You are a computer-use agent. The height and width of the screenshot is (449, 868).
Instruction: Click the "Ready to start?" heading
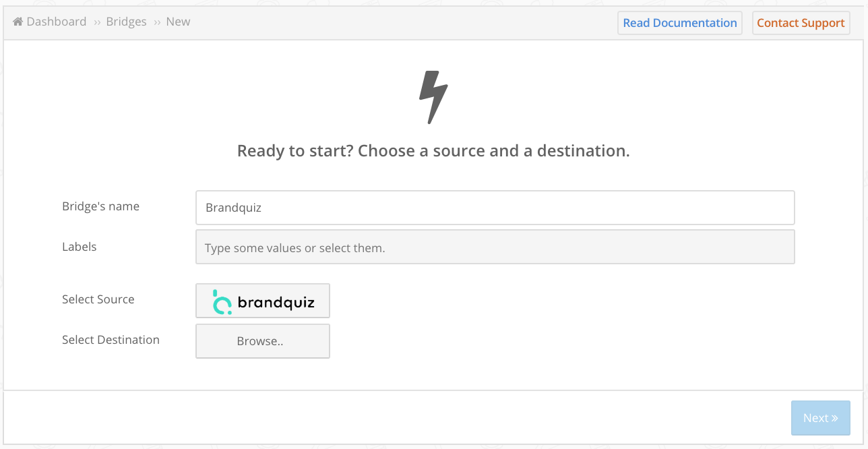click(x=433, y=151)
